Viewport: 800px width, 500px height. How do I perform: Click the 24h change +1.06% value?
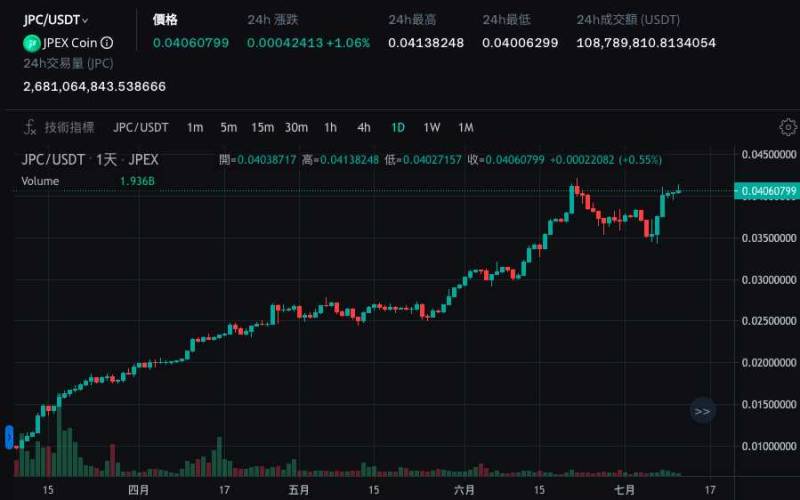point(348,43)
